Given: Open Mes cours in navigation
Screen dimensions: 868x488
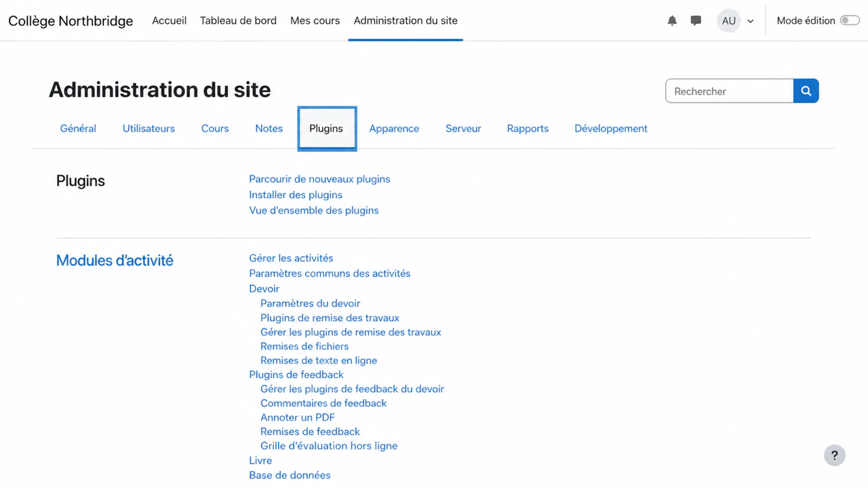Looking at the screenshot, I should point(315,20).
